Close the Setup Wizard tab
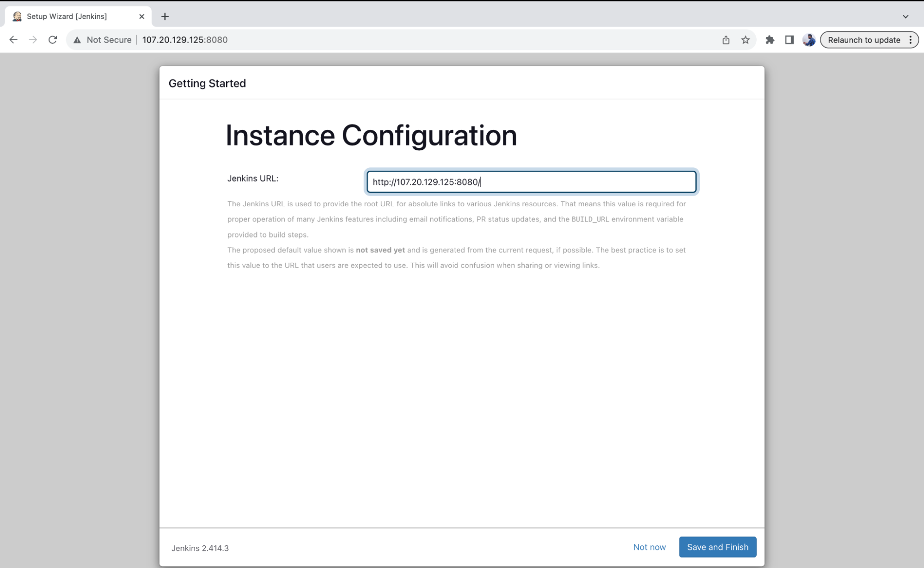 [x=141, y=17]
